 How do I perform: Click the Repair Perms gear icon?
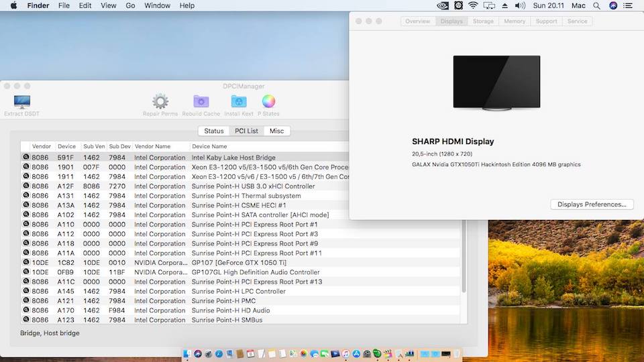160,101
